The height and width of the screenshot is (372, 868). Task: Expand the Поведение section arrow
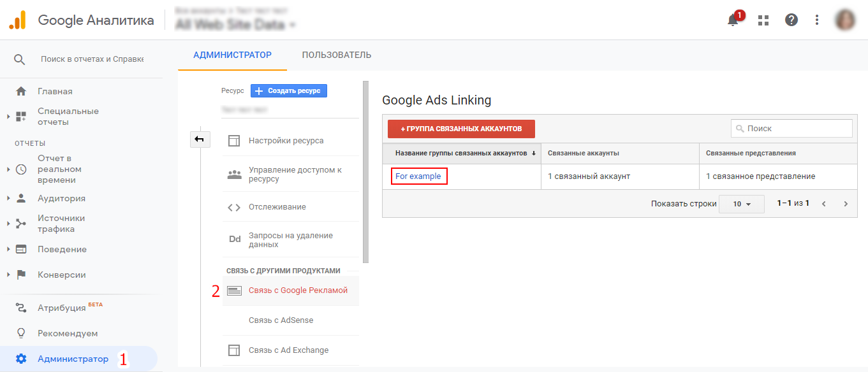click(x=8, y=249)
